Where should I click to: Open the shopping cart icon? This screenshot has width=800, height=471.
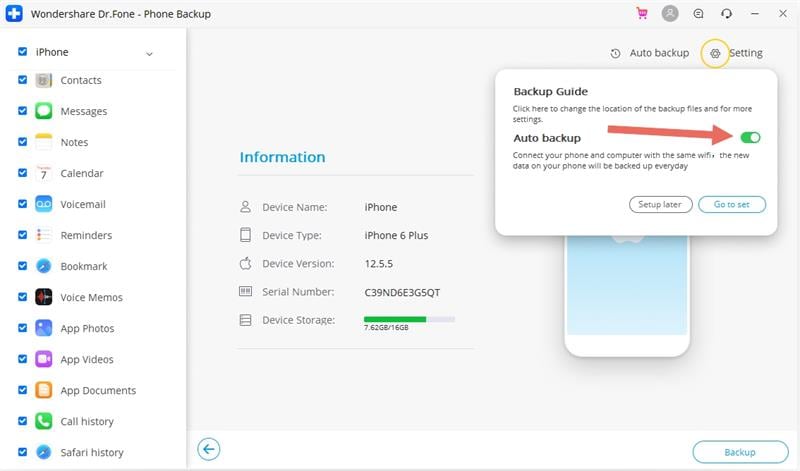pos(642,14)
